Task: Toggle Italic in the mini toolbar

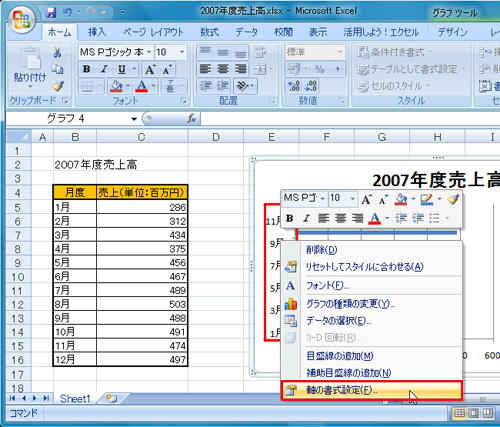Action: click(306, 218)
